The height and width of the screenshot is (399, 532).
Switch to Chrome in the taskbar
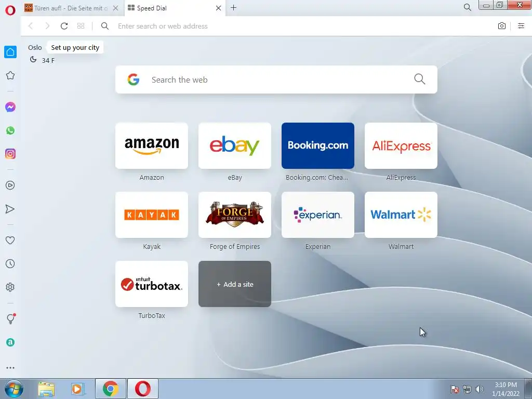(111, 389)
